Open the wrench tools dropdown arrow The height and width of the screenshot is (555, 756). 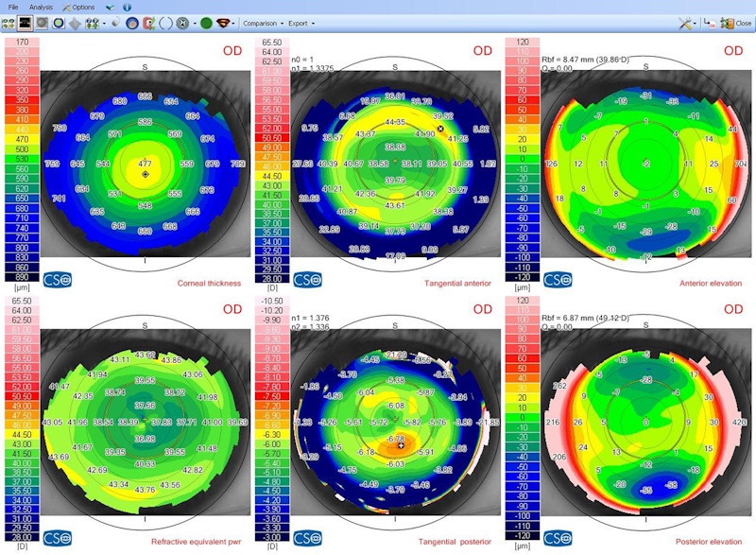click(695, 23)
